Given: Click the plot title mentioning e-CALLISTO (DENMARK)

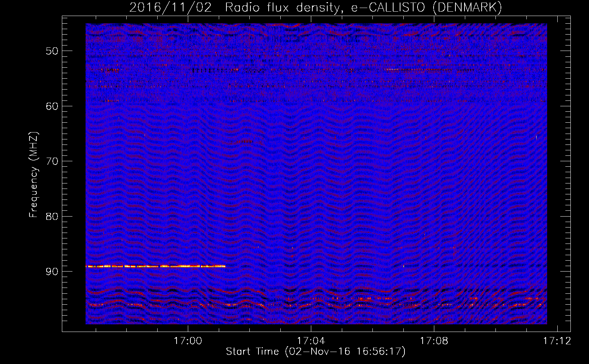Looking at the screenshot, I should (316, 7).
